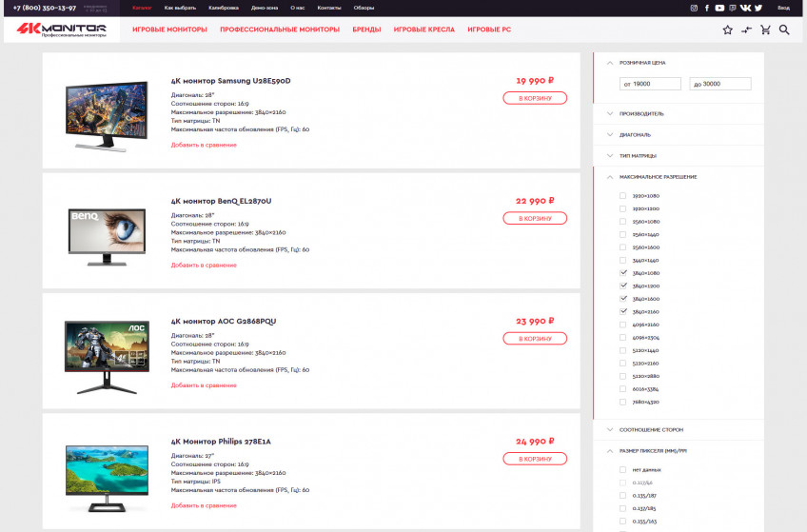Uncheck the 3840×1080 resolution box
The image size is (807, 532).
tap(622, 273)
